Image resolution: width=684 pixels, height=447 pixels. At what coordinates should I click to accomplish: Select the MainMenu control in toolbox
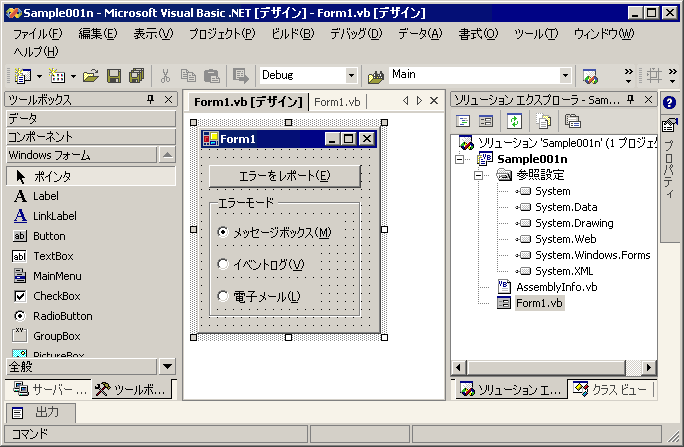[x=91, y=276]
